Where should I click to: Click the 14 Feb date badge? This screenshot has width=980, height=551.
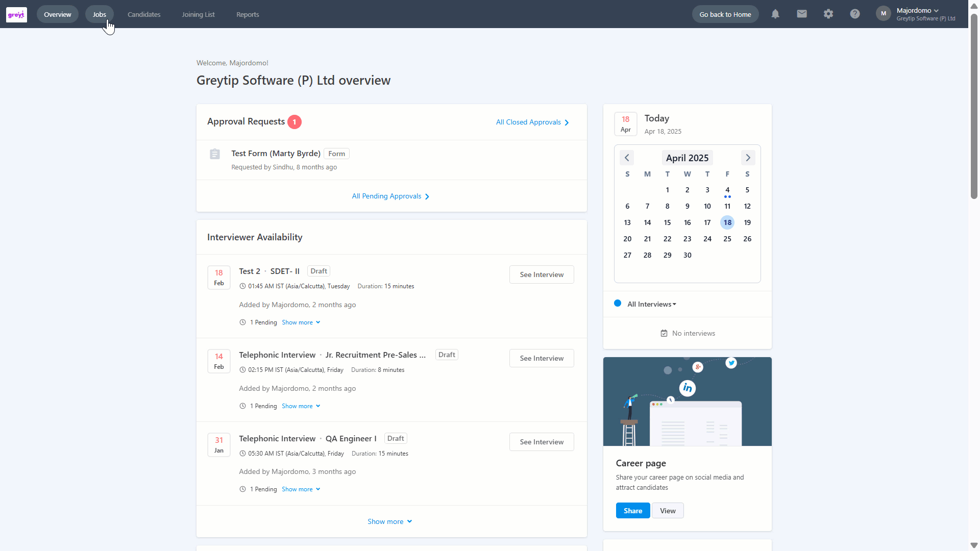(x=219, y=361)
